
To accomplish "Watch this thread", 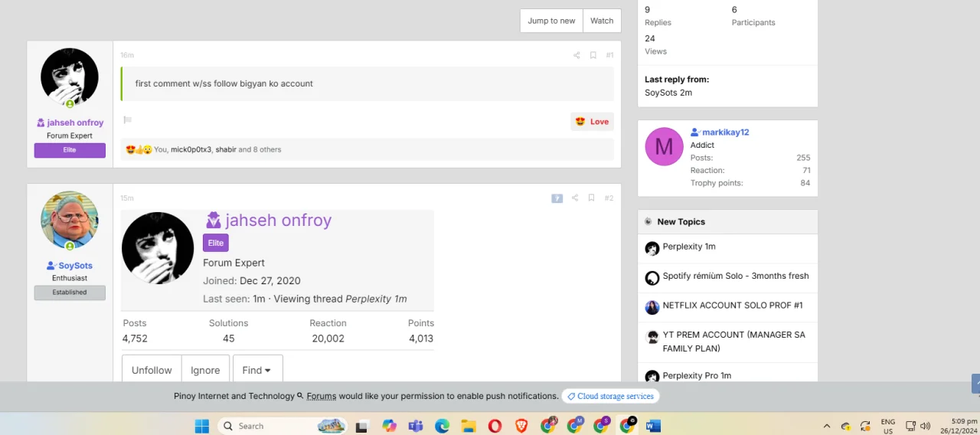I will (602, 21).
